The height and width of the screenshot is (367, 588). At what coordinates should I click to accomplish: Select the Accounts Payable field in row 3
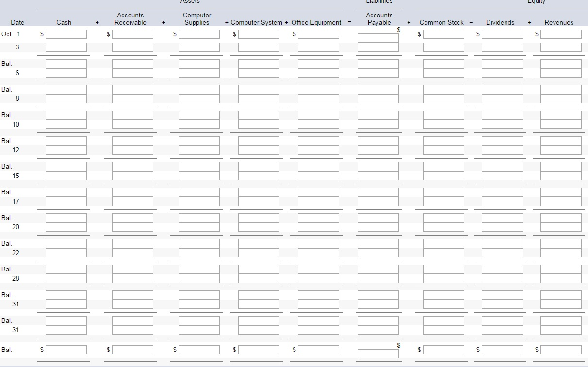(x=378, y=47)
